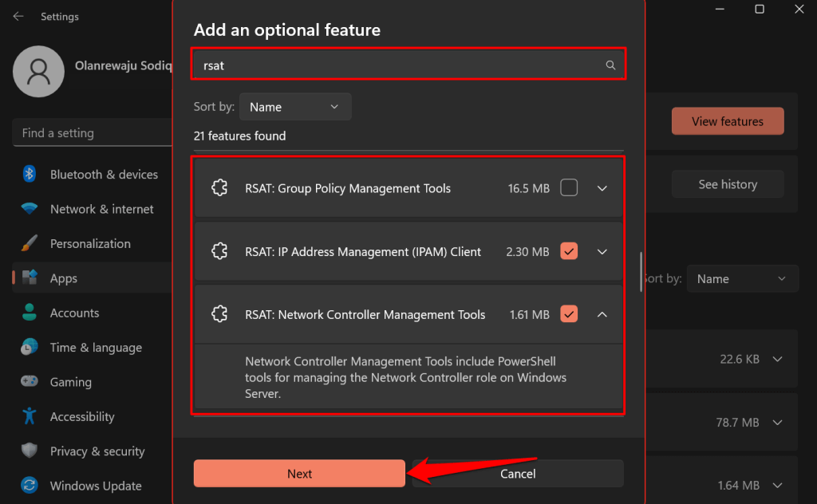Click the Network & internet Wi-Fi icon

[30, 209]
